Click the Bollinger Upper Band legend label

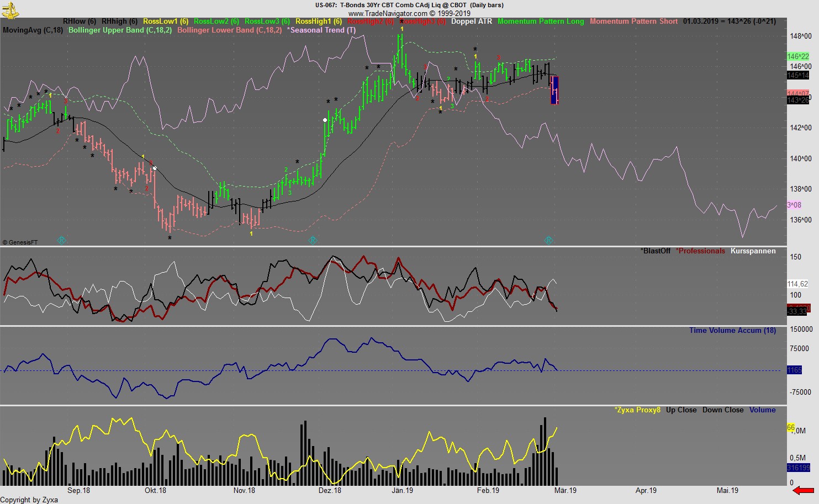[120, 30]
